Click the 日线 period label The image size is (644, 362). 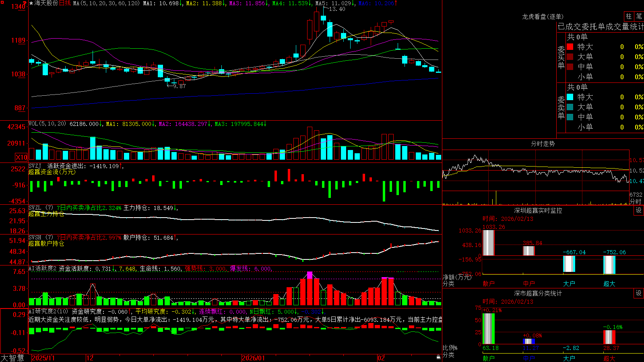pos(65,3)
